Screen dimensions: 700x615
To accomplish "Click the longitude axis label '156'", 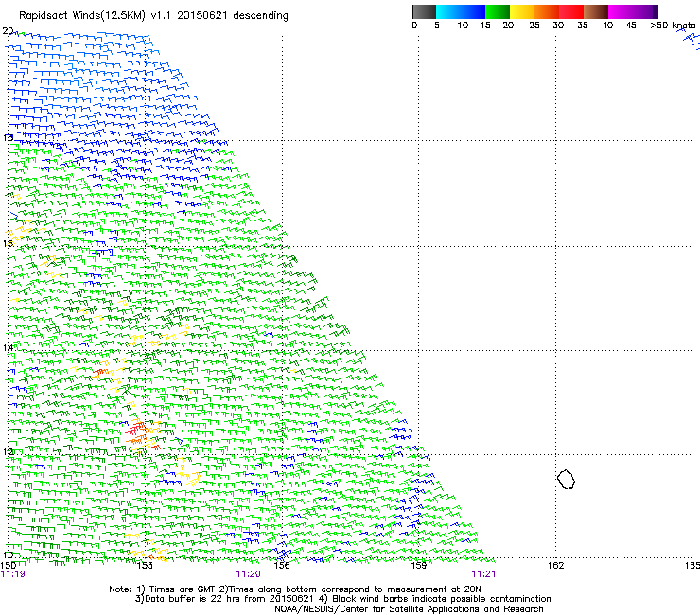I will [282, 566].
